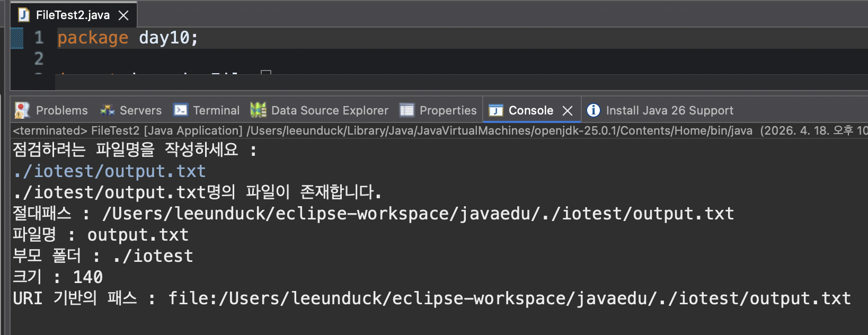Click line number 1 in the editor gutter
868x335 pixels.
click(x=39, y=38)
